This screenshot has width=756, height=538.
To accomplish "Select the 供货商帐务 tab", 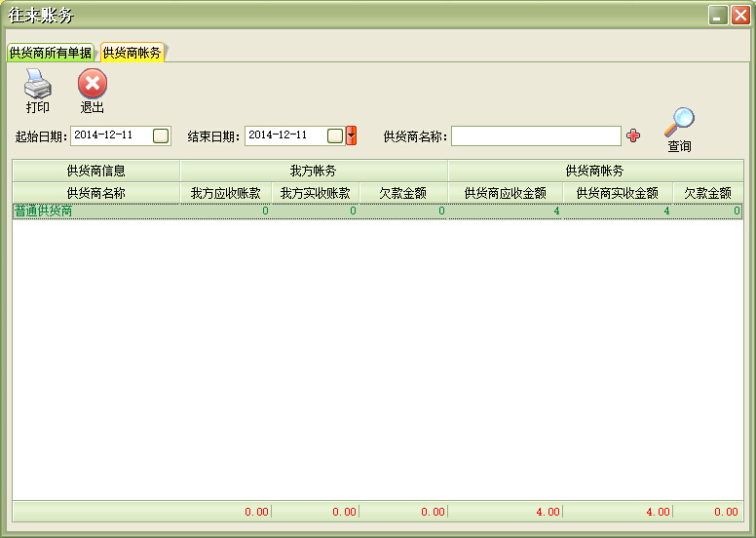I will pyautogui.click(x=132, y=53).
